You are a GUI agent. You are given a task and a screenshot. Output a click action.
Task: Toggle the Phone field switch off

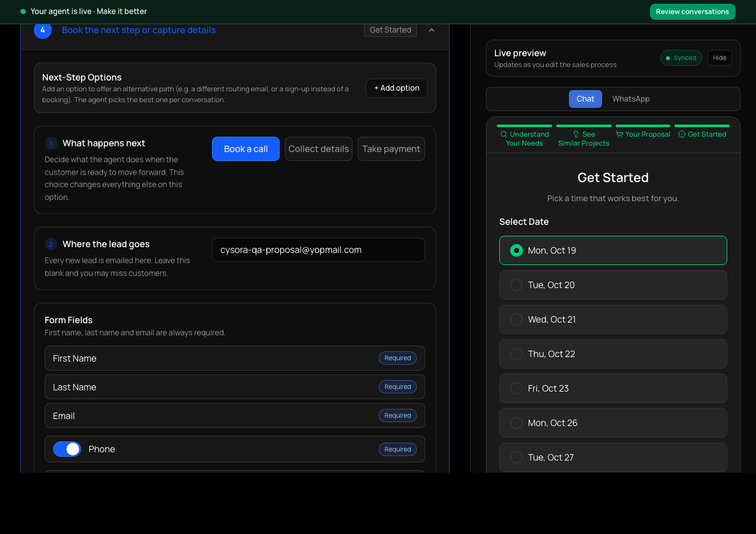coord(67,449)
